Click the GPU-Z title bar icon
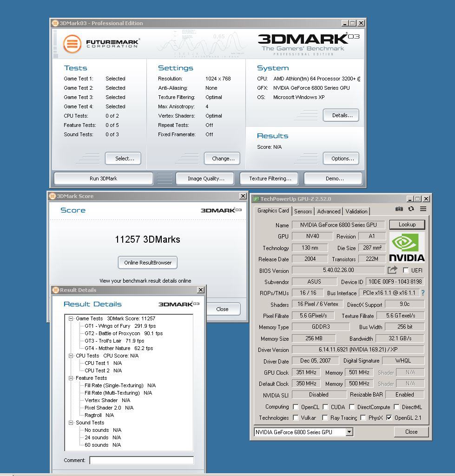The width and height of the screenshot is (455, 476). pos(257,199)
